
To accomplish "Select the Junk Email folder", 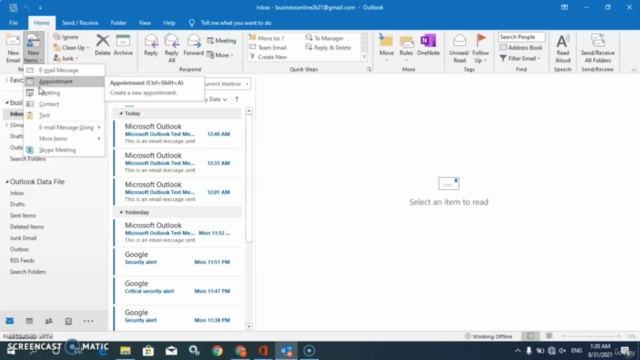I will 23,238.
